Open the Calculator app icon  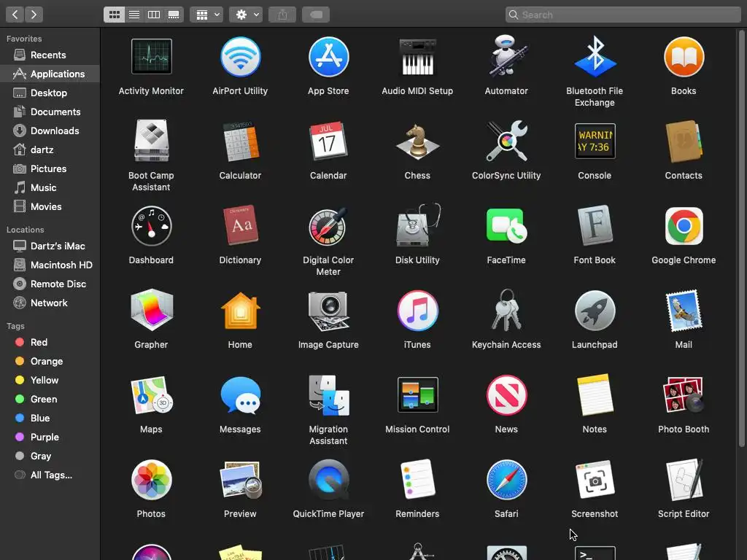tap(241, 141)
